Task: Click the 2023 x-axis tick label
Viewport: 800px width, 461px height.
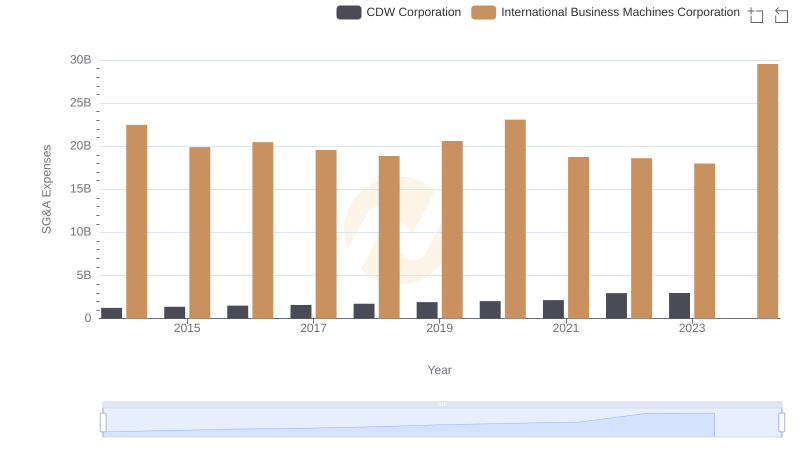Action: (x=692, y=329)
